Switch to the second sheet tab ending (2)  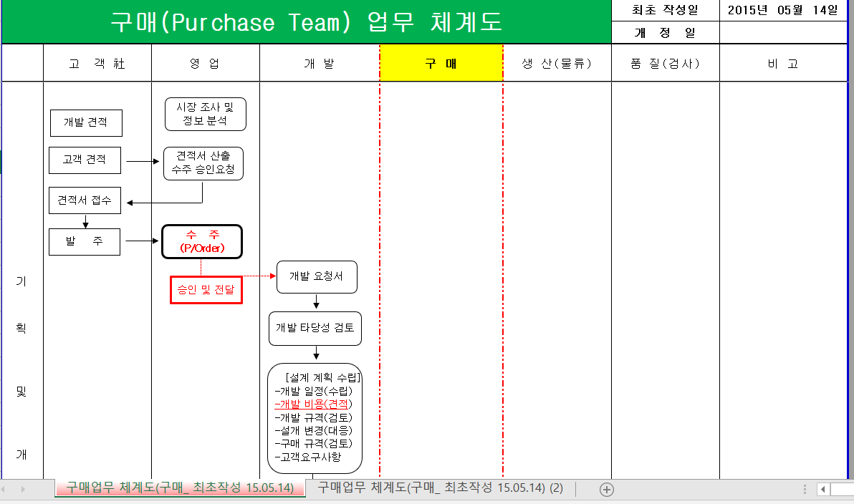pyautogui.click(x=440, y=488)
